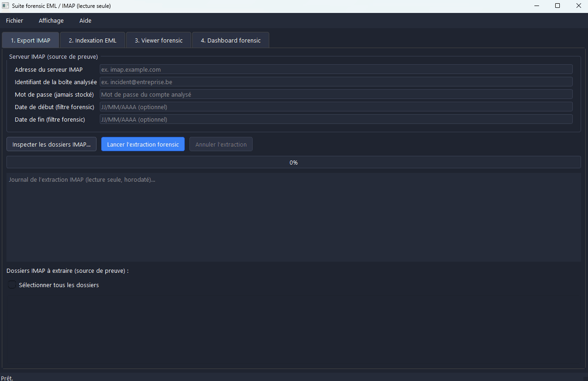588x381 pixels.
Task: Click the Annuler l'extraction button
Action: (x=221, y=144)
